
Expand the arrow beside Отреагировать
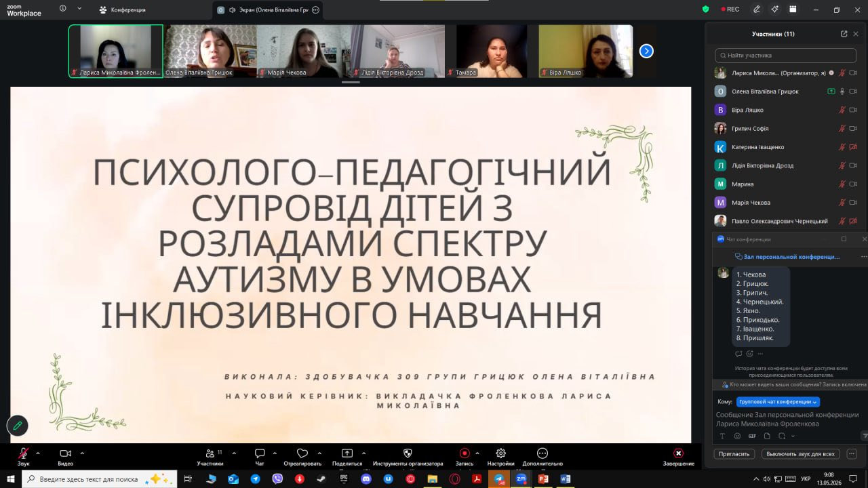tap(319, 453)
